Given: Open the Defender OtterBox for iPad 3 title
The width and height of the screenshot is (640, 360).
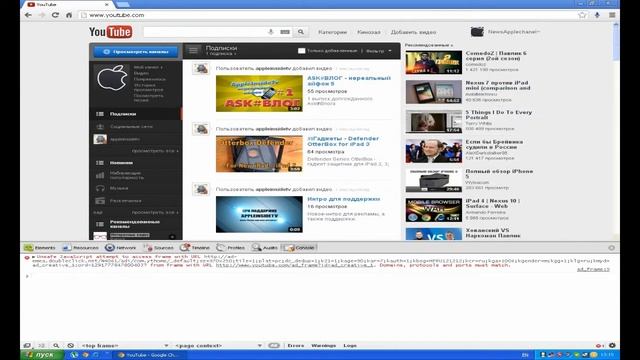Looking at the screenshot, I should [343, 141].
